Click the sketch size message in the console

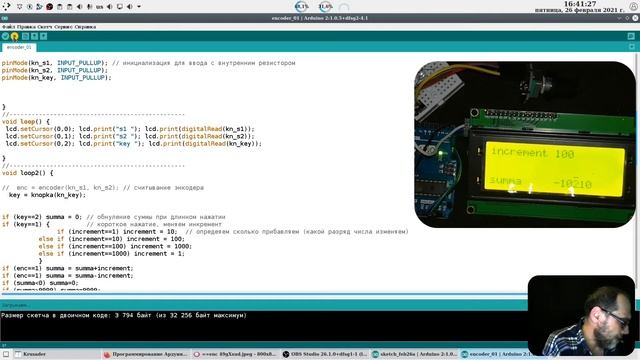tap(124, 316)
